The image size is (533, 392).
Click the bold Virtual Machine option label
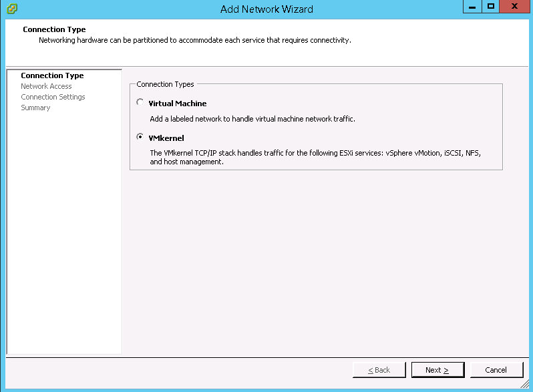click(x=177, y=104)
